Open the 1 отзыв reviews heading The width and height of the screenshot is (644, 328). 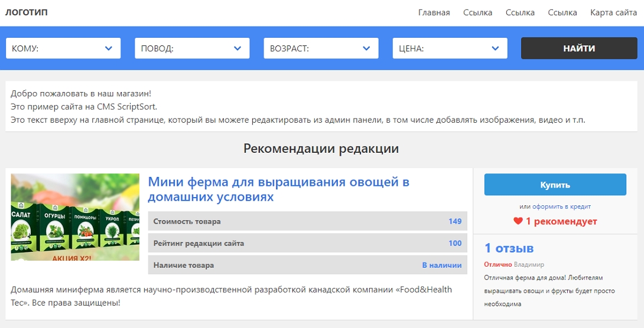(x=509, y=248)
